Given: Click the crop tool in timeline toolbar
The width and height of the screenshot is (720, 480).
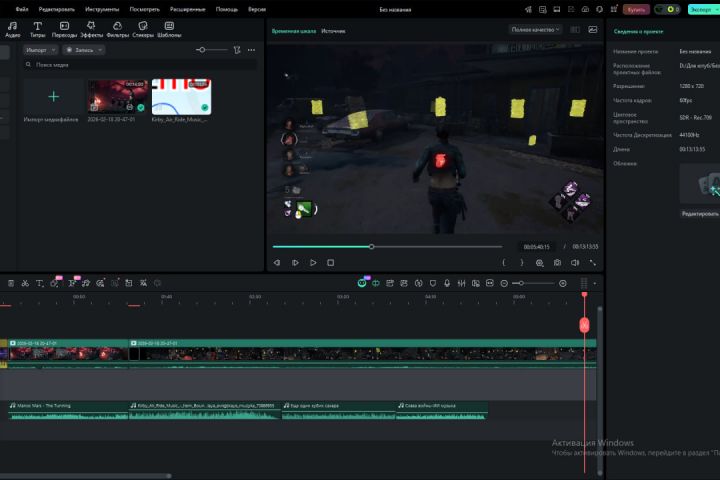Looking at the screenshot, I should click(129, 283).
